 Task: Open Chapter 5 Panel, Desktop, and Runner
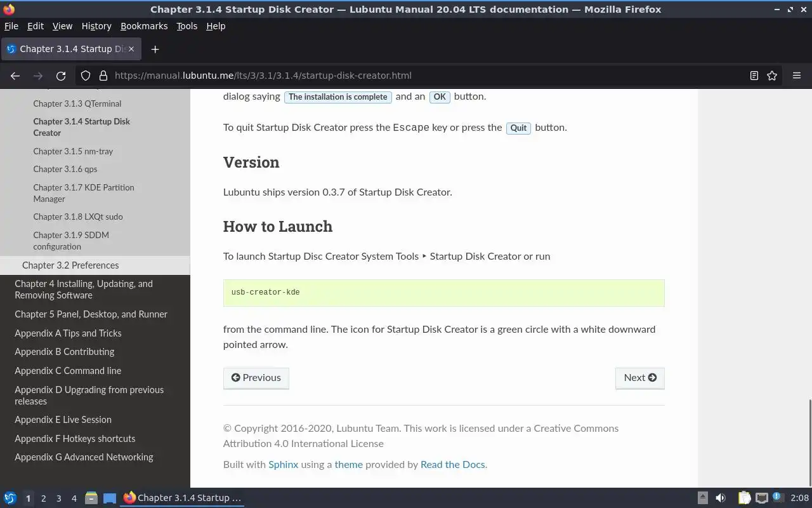point(91,314)
